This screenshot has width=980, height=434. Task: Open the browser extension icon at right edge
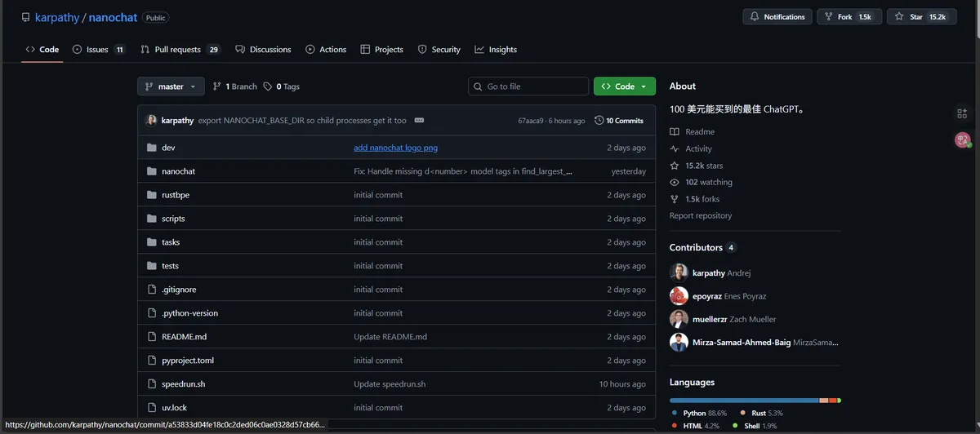[x=962, y=113]
